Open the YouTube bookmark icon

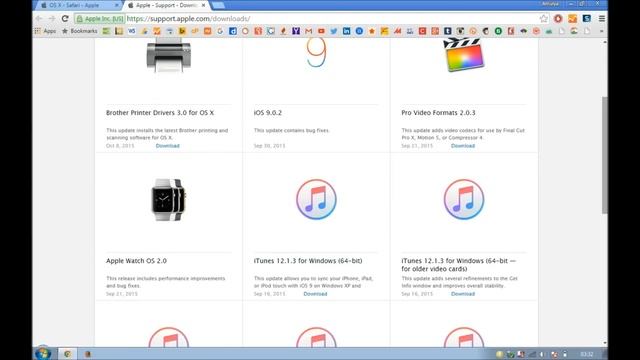[321, 31]
